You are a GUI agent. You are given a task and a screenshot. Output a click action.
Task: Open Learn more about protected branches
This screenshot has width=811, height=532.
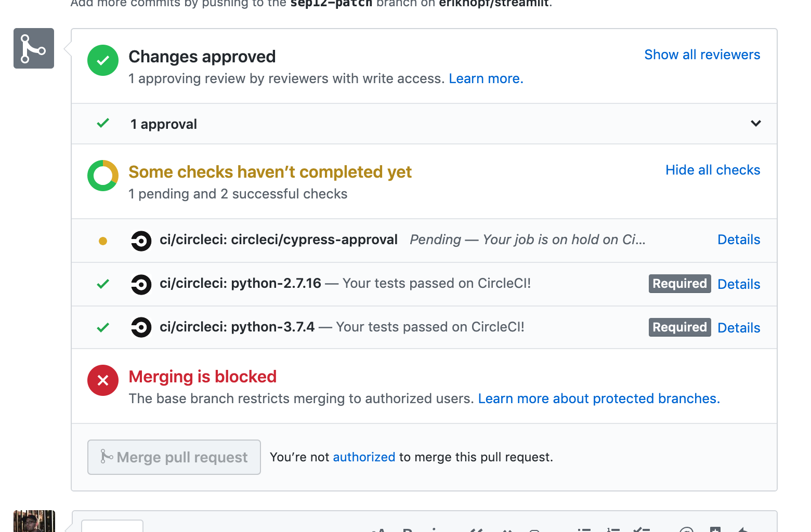point(599,398)
